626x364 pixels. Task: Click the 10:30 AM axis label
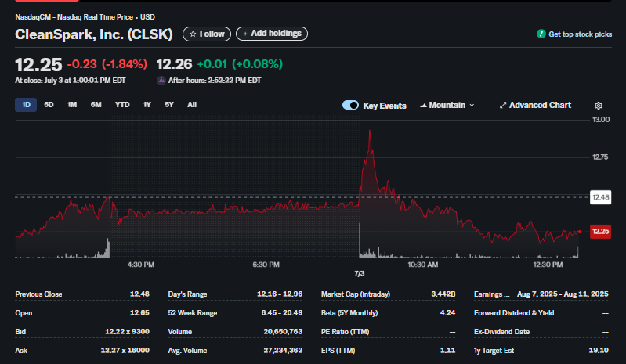pos(423,265)
